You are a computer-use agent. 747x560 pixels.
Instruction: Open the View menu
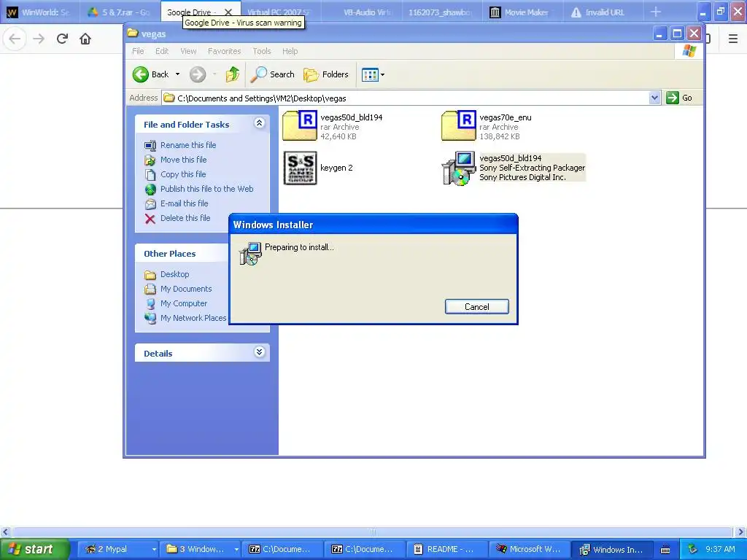coord(188,51)
